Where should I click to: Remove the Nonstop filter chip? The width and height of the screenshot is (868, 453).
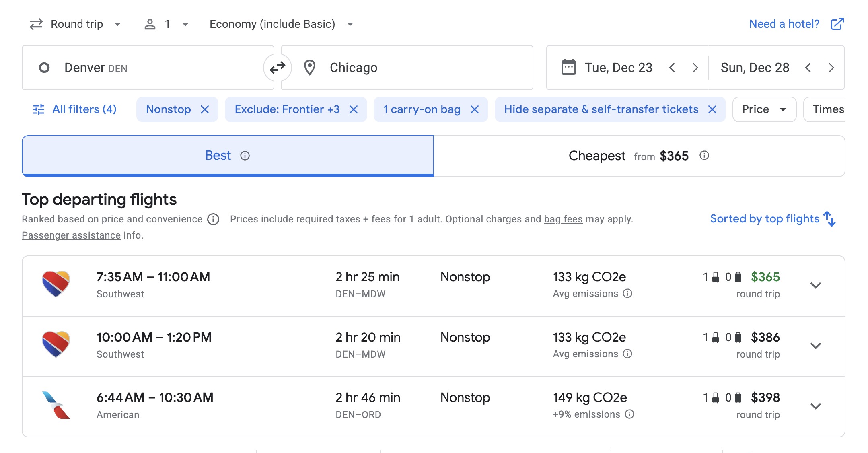click(205, 109)
